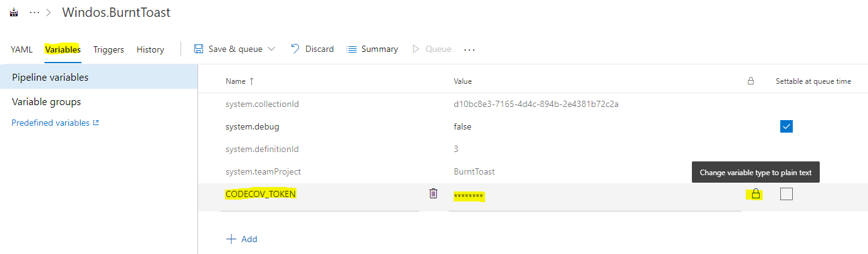868x254 pixels.
Task: Uncheck settable at queue time for system.debug
Action: (787, 126)
